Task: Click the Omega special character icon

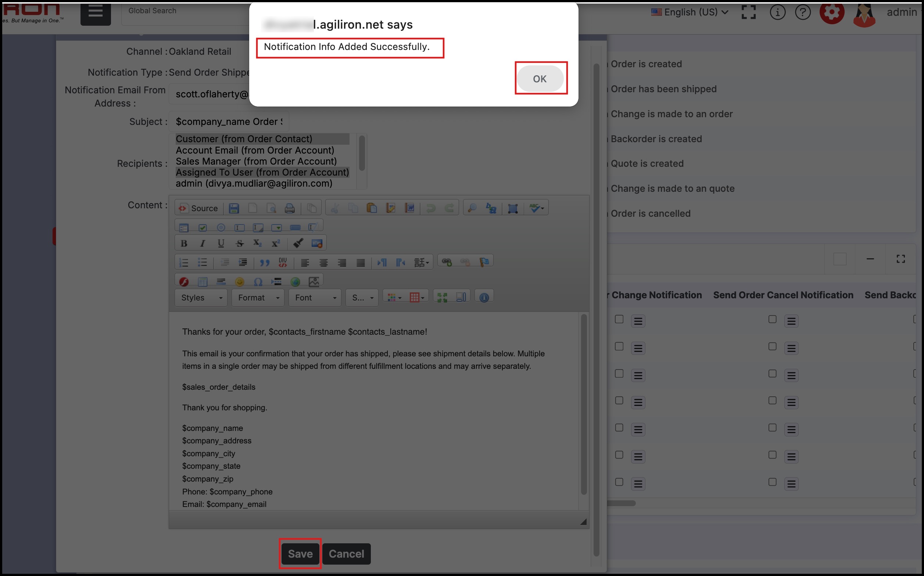Action: (x=258, y=281)
